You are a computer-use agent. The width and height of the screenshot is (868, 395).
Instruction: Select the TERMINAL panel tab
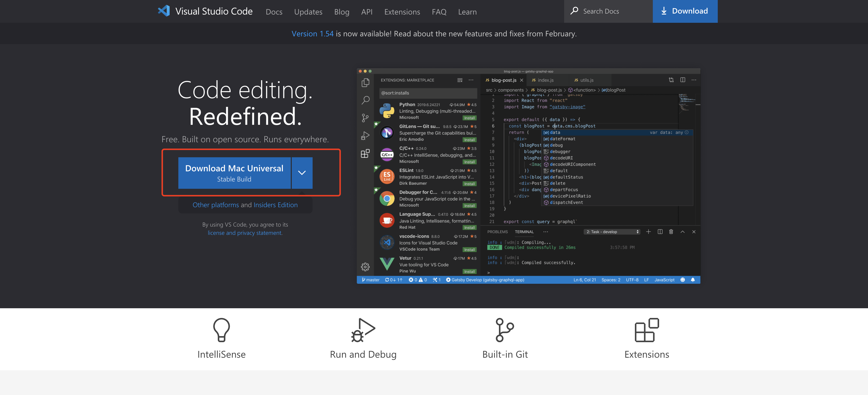[524, 232]
